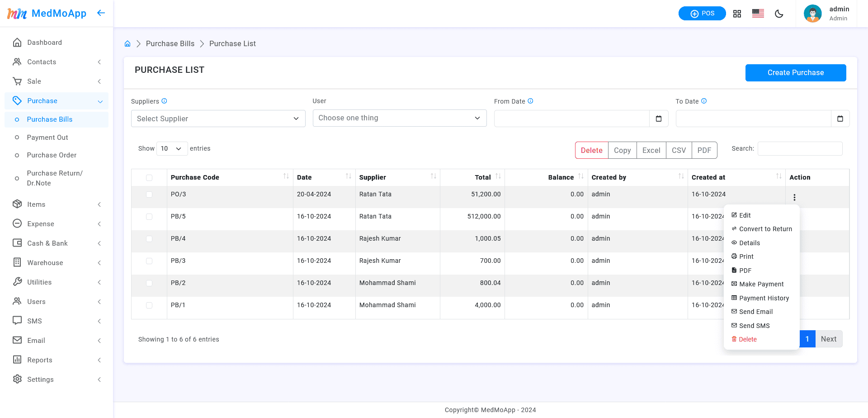Click the apps grid icon in header
Screen dimensions: 868x418
(x=737, y=14)
